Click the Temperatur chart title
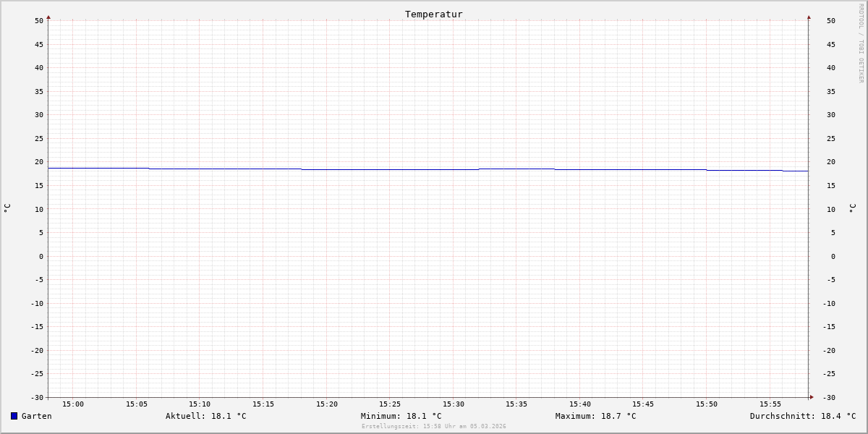Image resolution: width=868 pixels, height=434 pixels. [434, 14]
